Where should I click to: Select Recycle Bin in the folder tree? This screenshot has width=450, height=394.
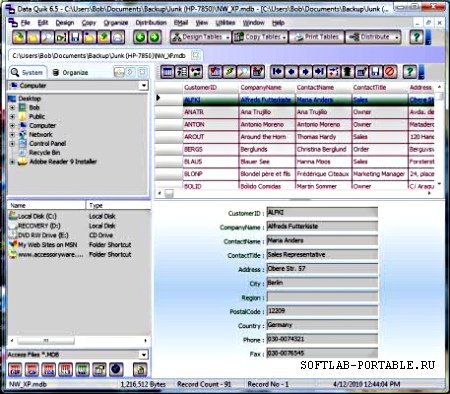(x=44, y=153)
